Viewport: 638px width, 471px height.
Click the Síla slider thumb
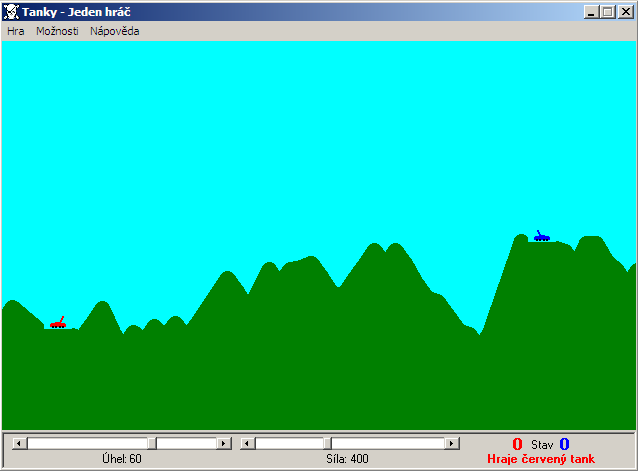tap(328, 443)
